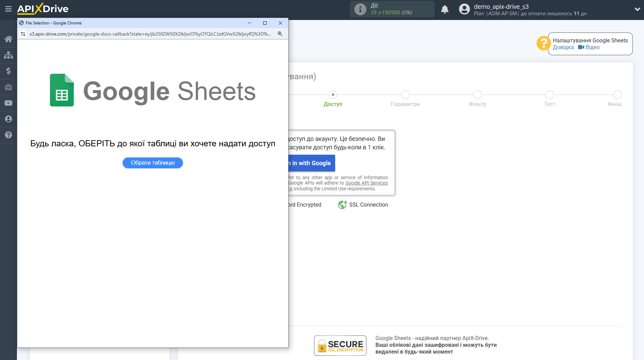Viewport: 644px width, 360px height.
Task: Select the Фільтр step in wizard
Action: coord(477,99)
